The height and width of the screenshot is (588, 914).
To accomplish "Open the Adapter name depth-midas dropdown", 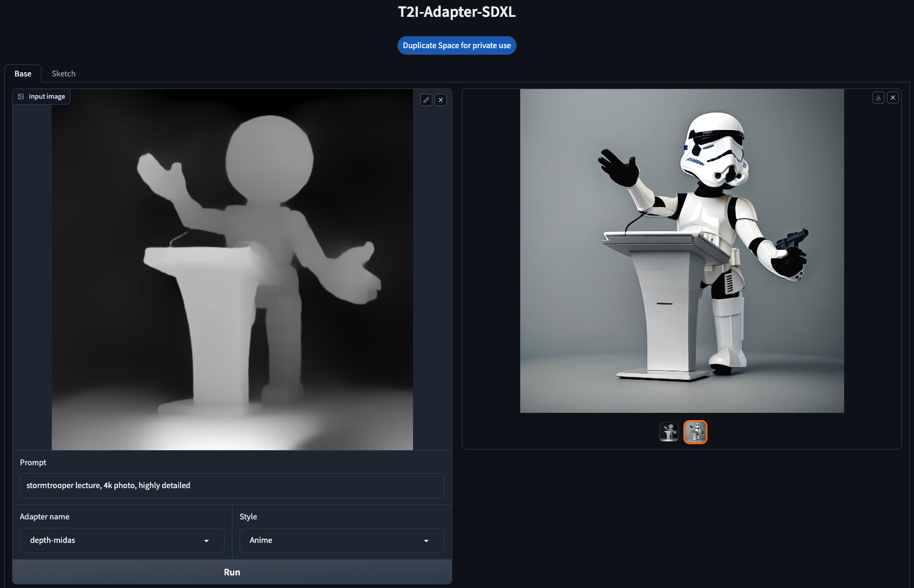I will (x=122, y=540).
